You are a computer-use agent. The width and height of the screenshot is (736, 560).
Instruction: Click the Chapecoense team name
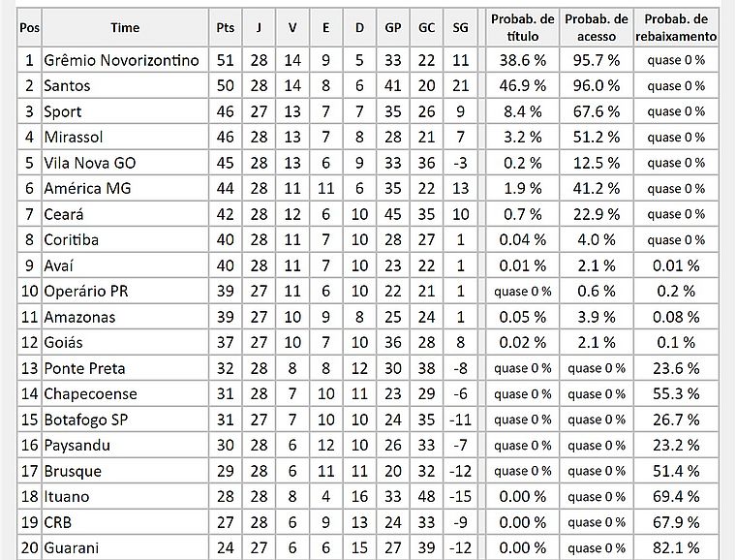90,394
